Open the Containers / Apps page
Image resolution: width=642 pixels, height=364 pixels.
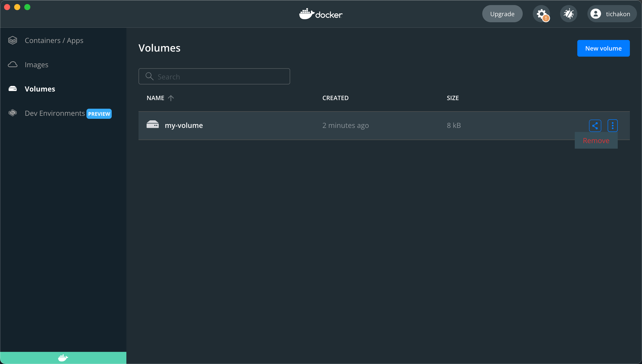(x=54, y=40)
